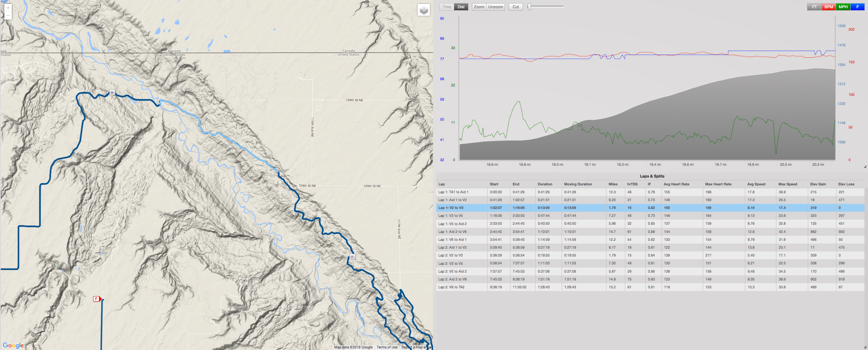The image size is (868, 350).
Task: Select lap row 'Lap 1: Aid 1 to V2'
Action: pos(650,200)
